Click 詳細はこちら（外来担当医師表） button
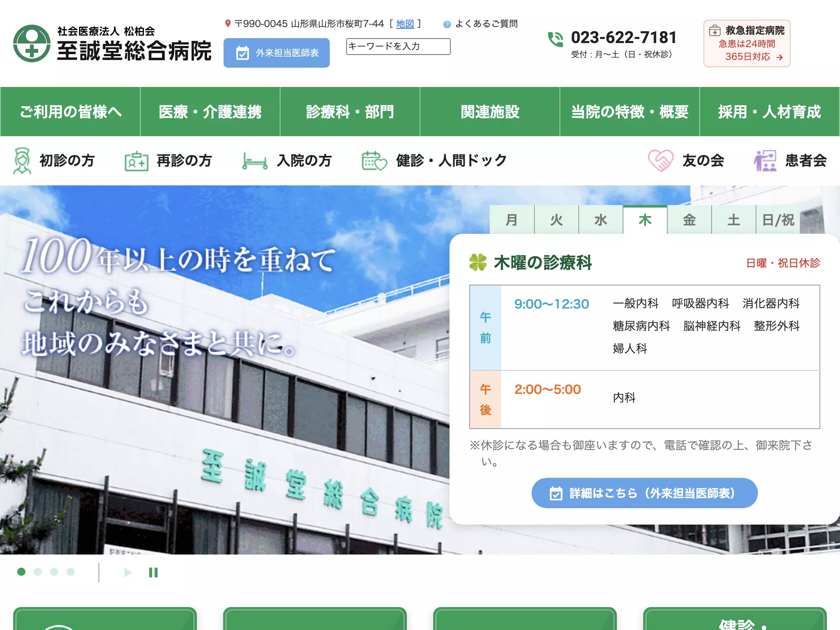This screenshot has width=840, height=630. pyautogui.click(x=644, y=493)
